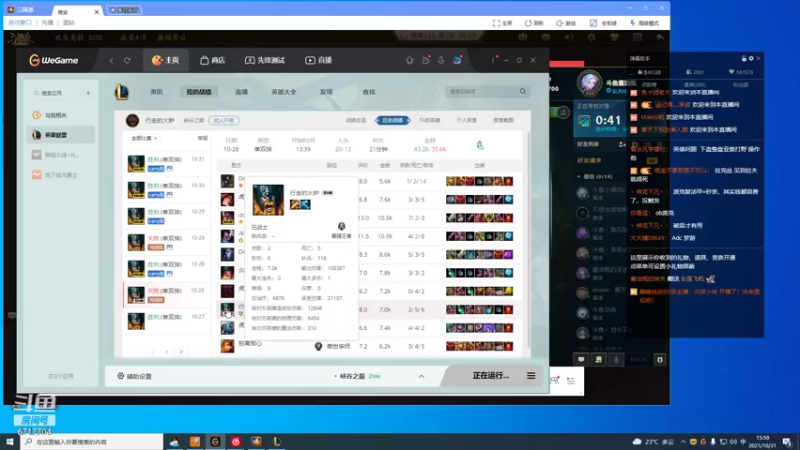Click the player 别离我心 row
This screenshot has width=800, height=450.
(x=369, y=346)
